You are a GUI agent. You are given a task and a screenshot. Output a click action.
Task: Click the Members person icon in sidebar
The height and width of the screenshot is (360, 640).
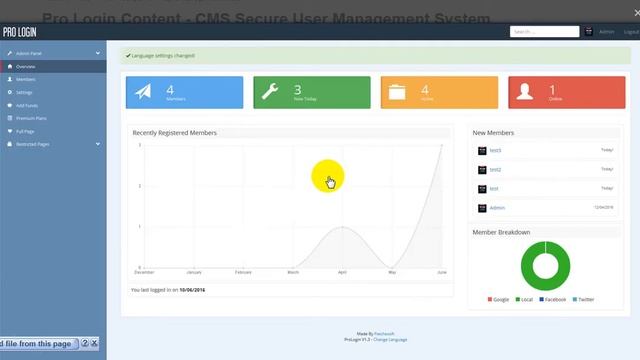point(10,79)
